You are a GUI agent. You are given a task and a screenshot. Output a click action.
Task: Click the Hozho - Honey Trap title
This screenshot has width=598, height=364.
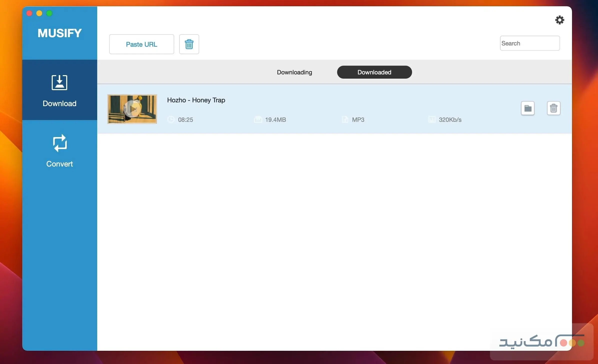tap(196, 100)
